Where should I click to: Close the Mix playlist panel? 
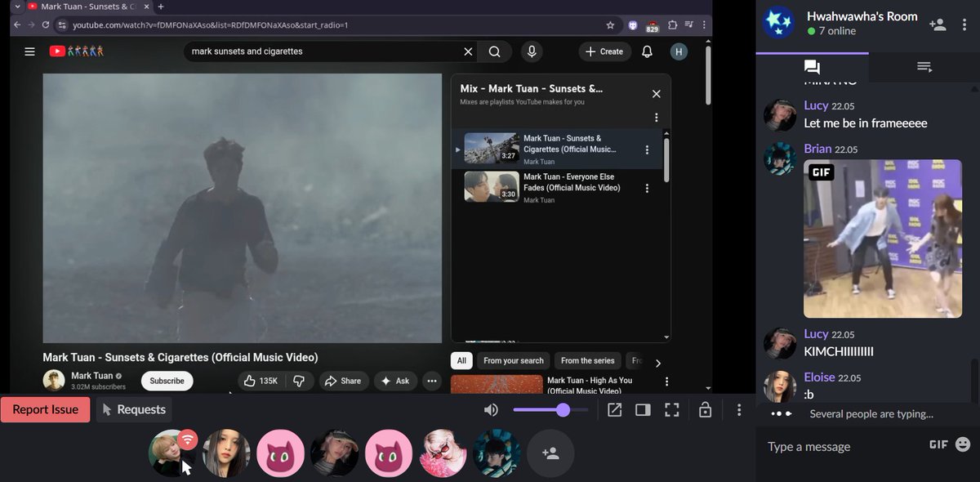point(656,94)
